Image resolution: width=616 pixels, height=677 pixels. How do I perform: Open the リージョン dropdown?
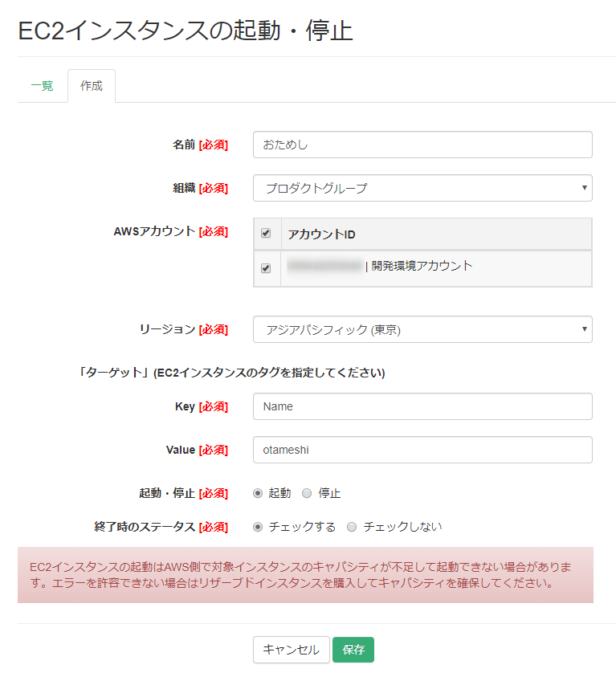coord(422,329)
